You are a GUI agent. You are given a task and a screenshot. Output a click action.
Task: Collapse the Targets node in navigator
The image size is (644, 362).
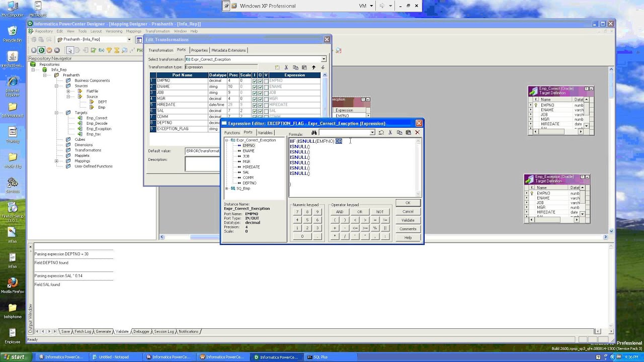(56, 113)
